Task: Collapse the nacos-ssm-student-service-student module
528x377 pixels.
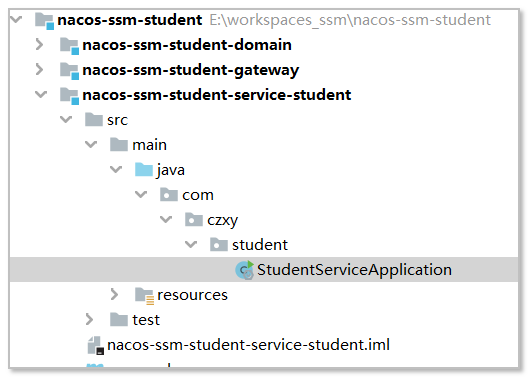Action: pyautogui.click(x=41, y=94)
